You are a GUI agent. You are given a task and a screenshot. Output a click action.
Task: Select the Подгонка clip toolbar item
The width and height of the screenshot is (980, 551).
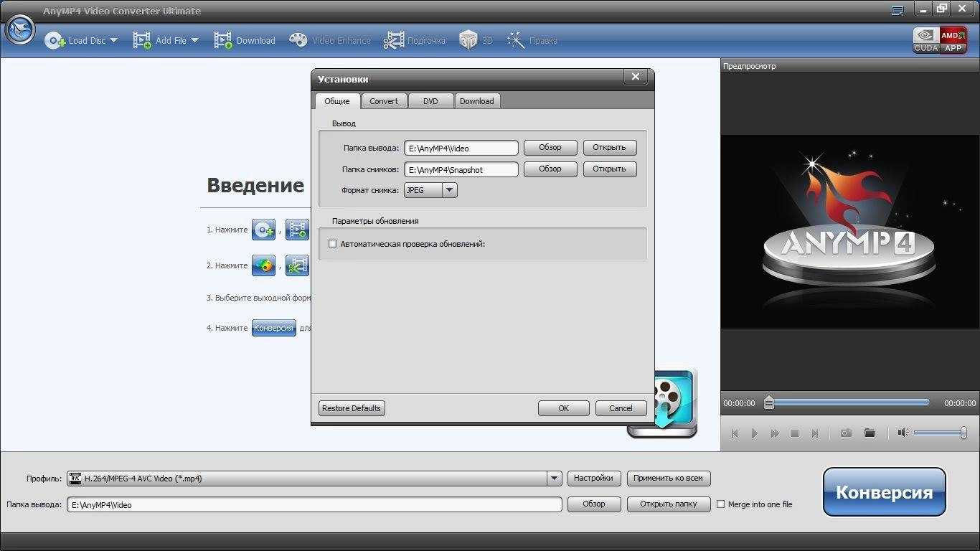[x=414, y=41]
